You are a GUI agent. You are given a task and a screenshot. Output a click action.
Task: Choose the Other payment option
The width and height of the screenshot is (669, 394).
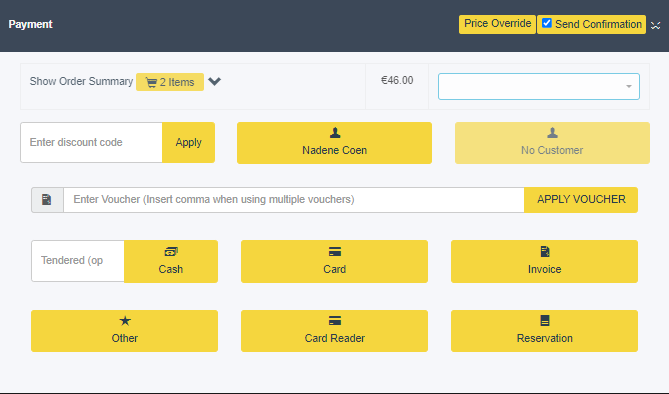pyautogui.click(x=124, y=331)
